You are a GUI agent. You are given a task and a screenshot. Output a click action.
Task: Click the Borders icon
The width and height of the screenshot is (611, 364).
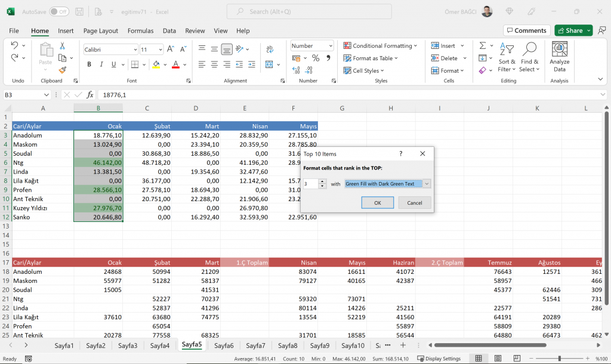pos(135,64)
